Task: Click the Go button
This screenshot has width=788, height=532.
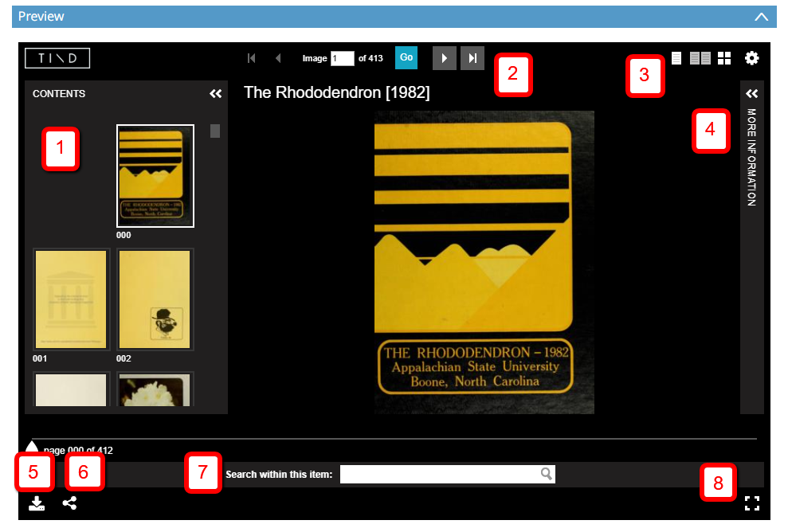Action: [406, 58]
